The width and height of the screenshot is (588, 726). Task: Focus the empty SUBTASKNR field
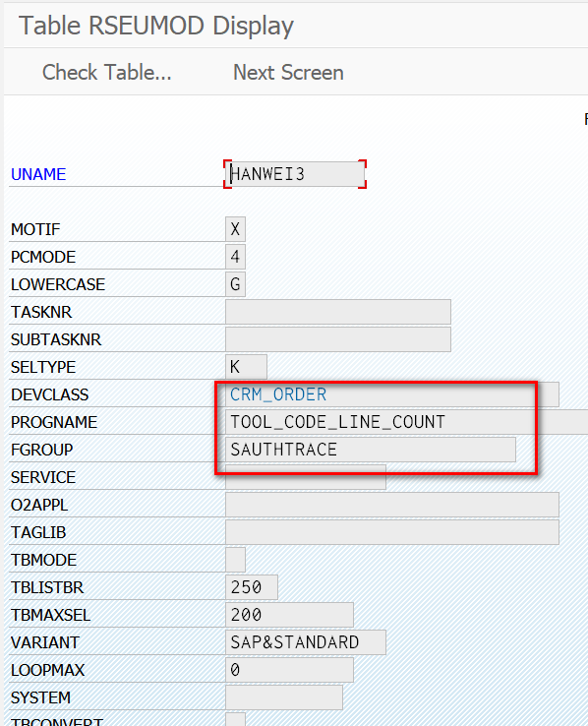tap(338, 339)
